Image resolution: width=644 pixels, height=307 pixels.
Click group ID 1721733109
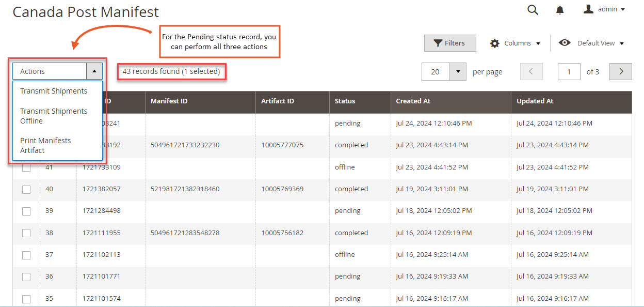pos(101,167)
